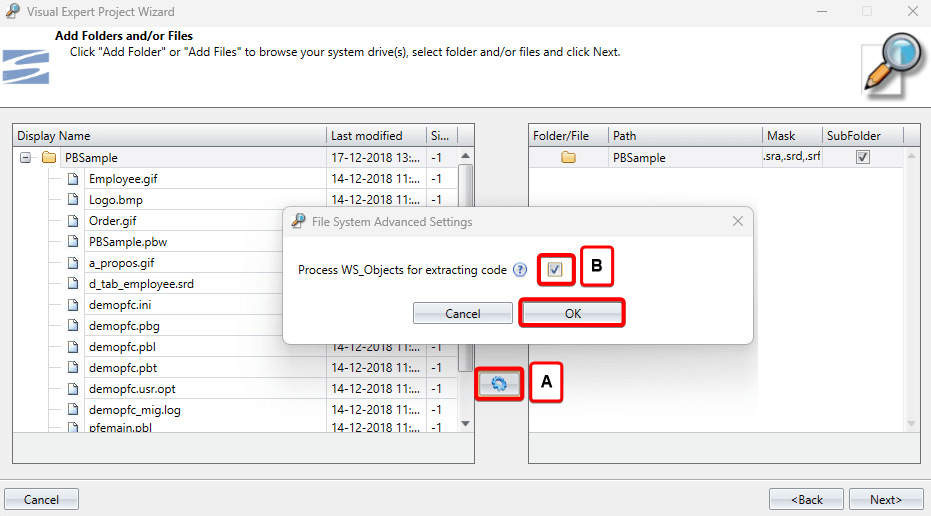Toggle the SubFolder checkbox for PBSample
This screenshot has height=516, width=931.
point(863,158)
